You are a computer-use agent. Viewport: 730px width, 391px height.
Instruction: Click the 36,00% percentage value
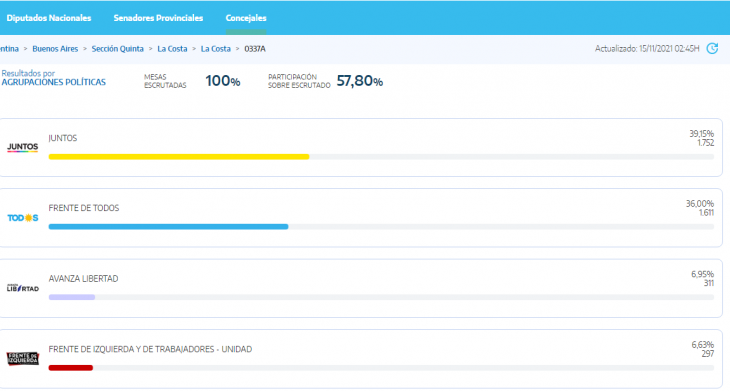click(700, 203)
